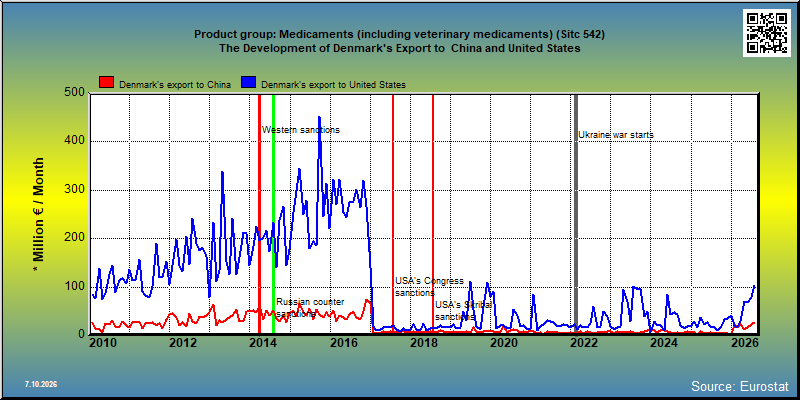Select "Denmark's export to United States" legend label
Viewport: 800px width, 400px height.
333,85
